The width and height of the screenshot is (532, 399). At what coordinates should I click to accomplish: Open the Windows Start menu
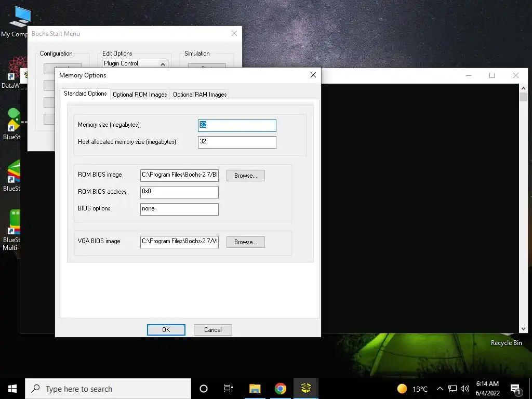pyautogui.click(x=12, y=389)
